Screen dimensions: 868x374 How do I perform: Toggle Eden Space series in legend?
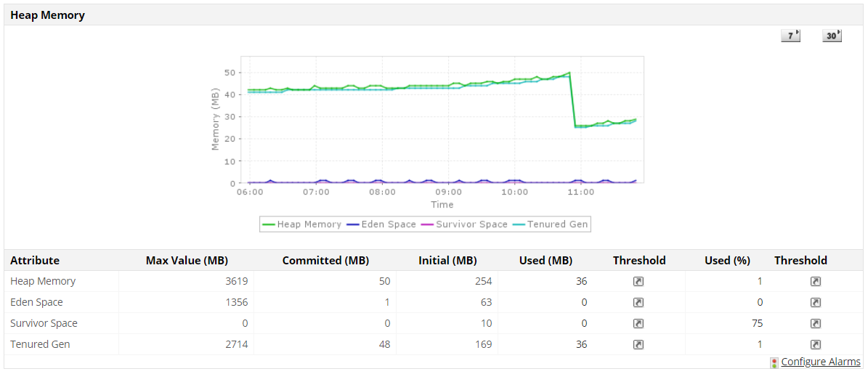coord(381,224)
